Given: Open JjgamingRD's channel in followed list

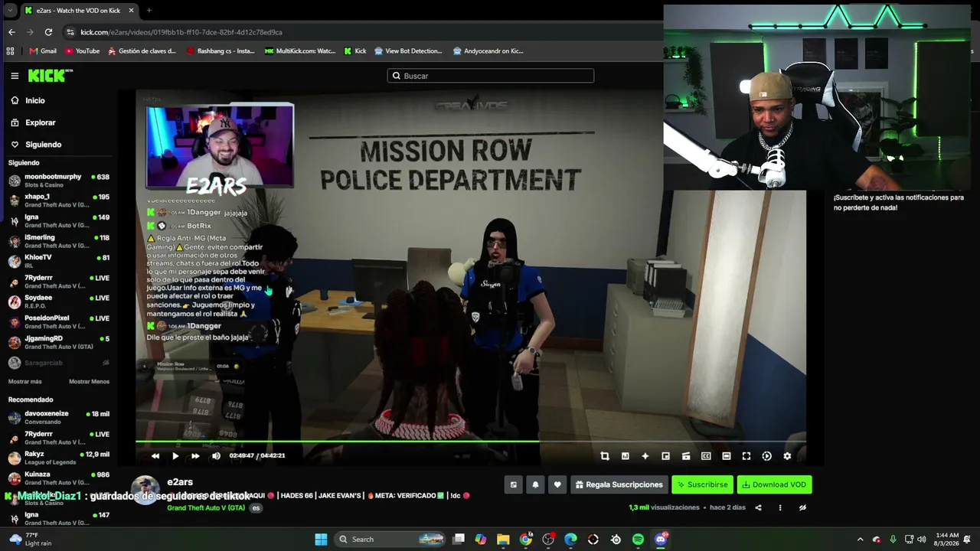Looking at the screenshot, I should click(x=59, y=342).
